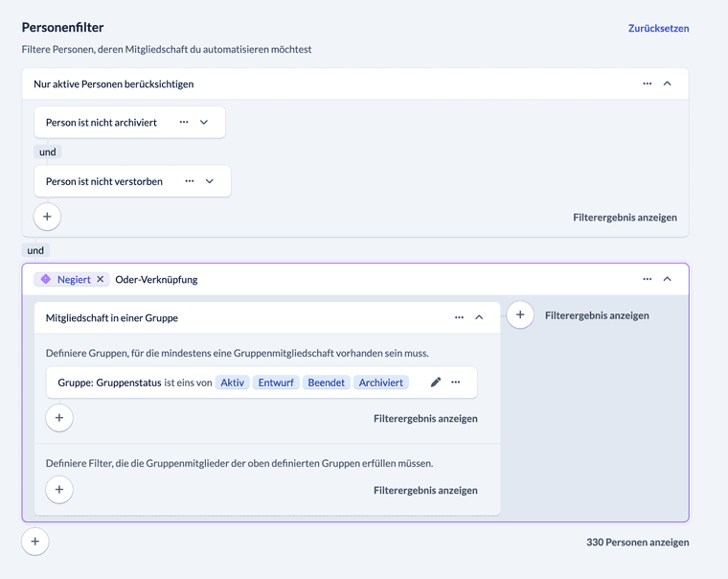This screenshot has width=728, height=579.
Task: Add another filter to the Oder-Verknüpfung
Action: (x=520, y=315)
